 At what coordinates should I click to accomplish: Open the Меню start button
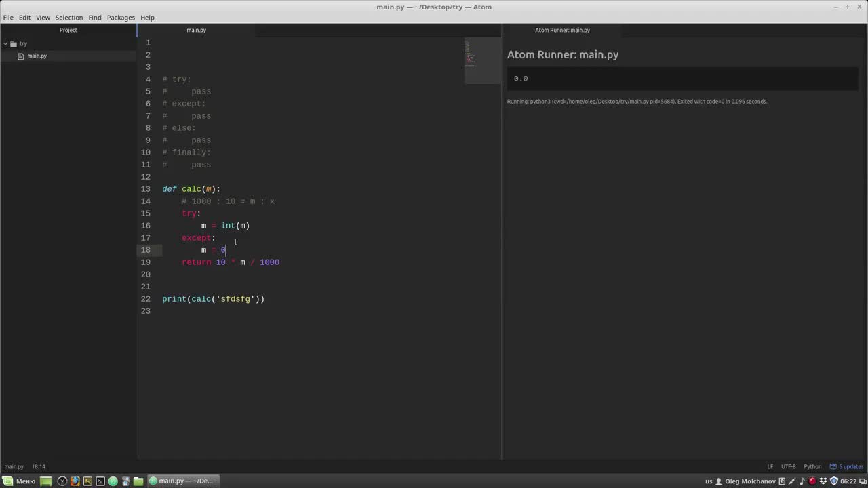pyautogui.click(x=19, y=481)
